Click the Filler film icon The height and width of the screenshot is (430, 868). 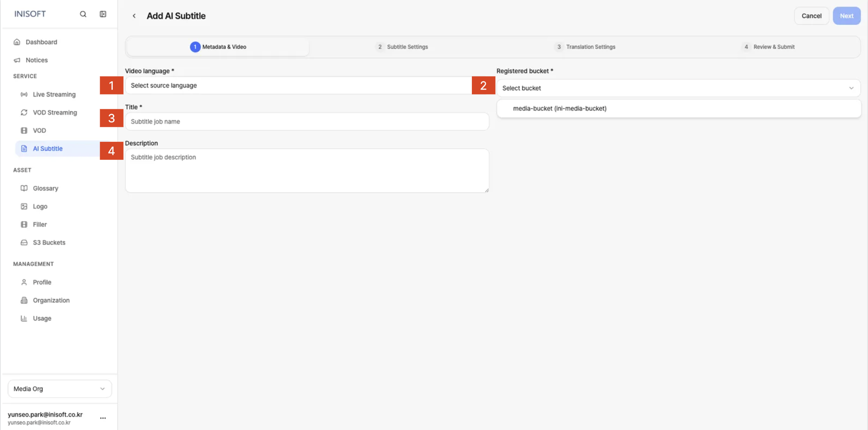click(24, 224)
